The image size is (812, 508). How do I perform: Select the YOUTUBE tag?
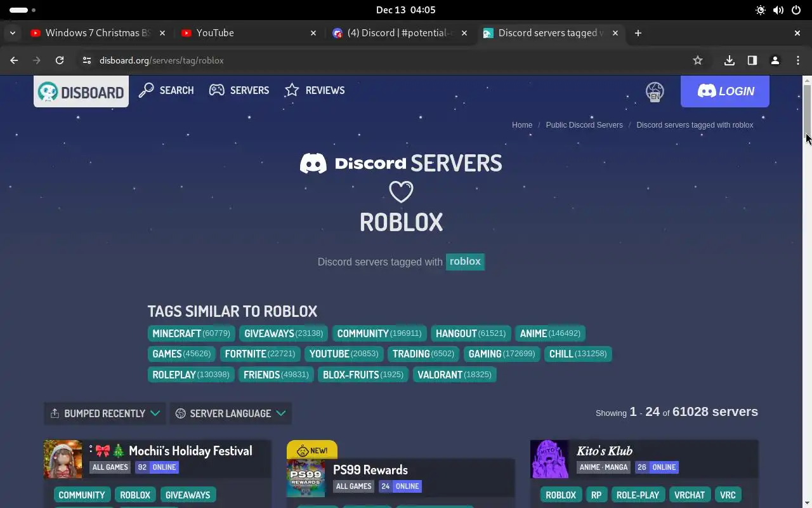click(344, 354)
